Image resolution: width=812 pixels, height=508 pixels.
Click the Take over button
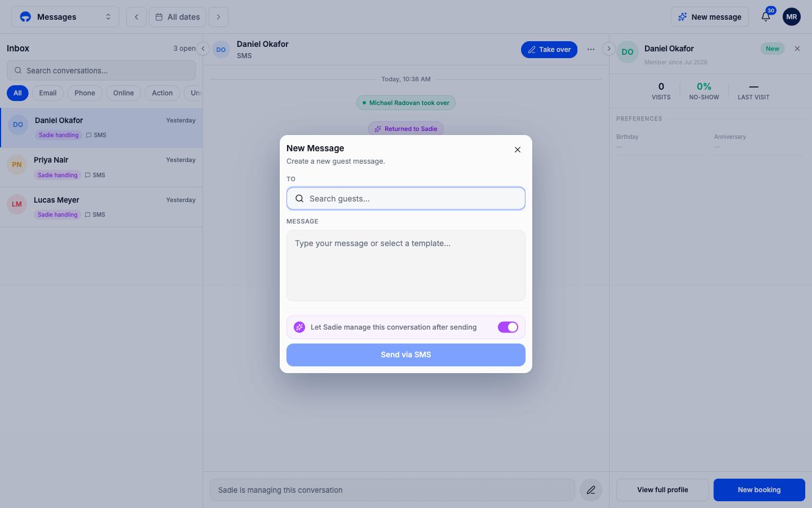[549, 50]
